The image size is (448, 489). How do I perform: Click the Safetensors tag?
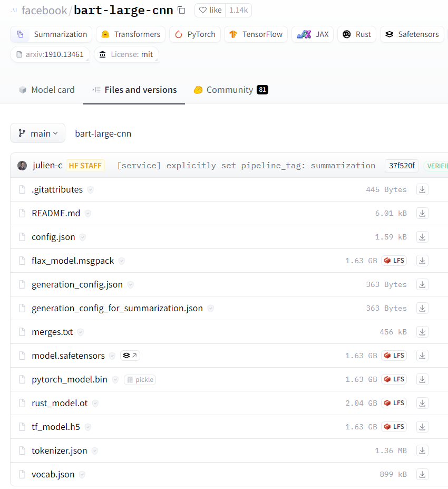(x=412, y=34)
